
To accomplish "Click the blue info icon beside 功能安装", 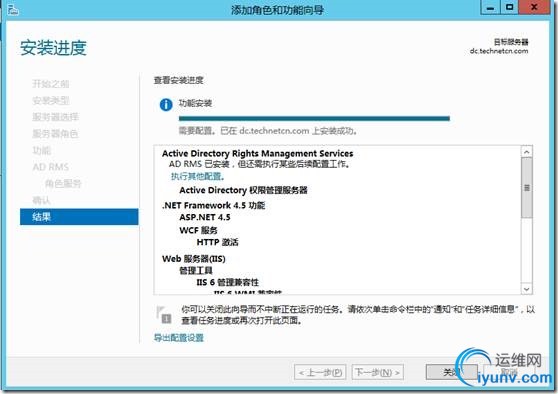I will (x=166, y=105).
